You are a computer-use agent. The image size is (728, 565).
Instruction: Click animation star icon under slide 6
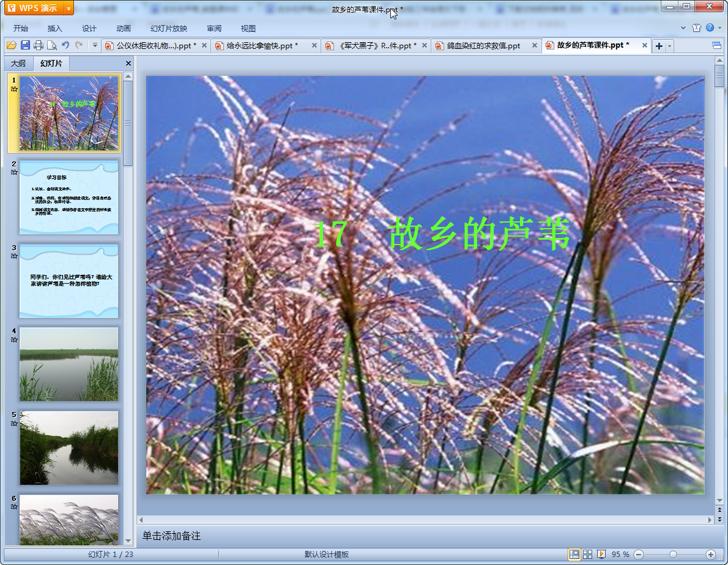tap(14, 507)
